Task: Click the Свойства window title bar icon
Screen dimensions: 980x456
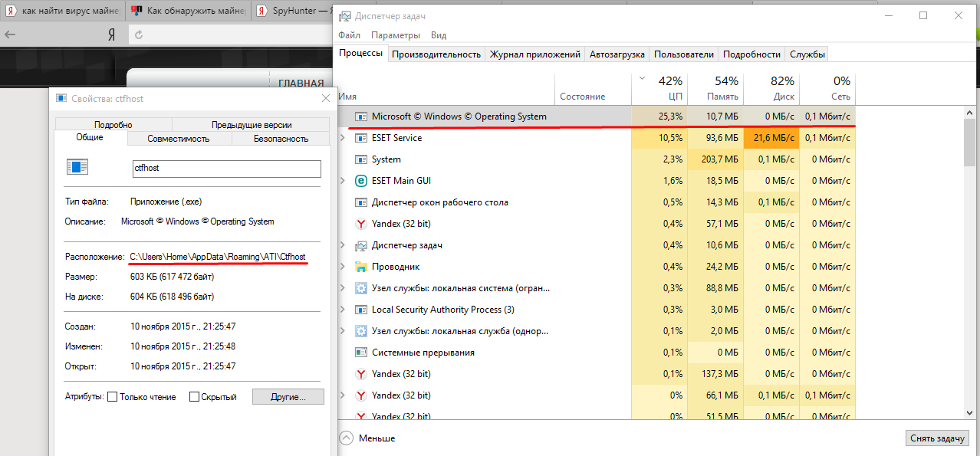Action: tap(61, 98)
